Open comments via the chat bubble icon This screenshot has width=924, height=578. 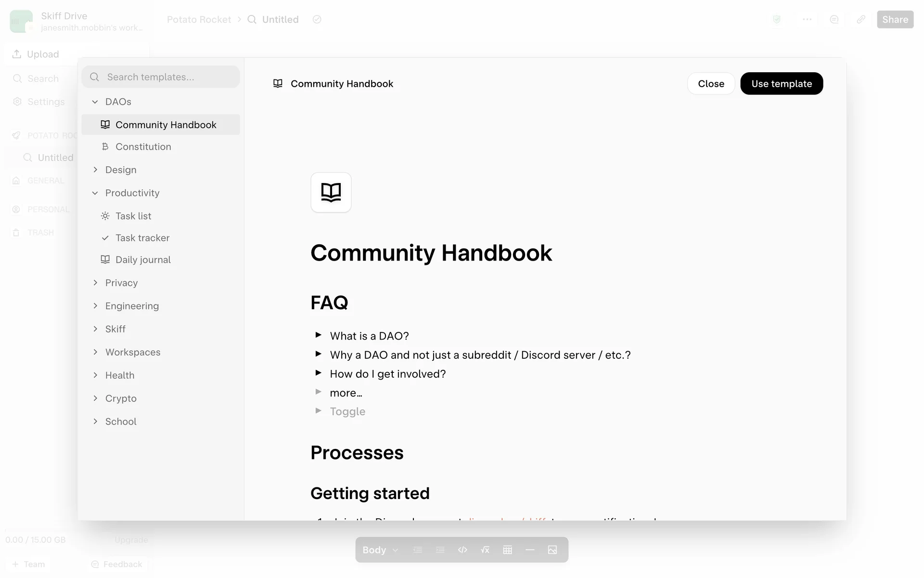pos(834,19)
